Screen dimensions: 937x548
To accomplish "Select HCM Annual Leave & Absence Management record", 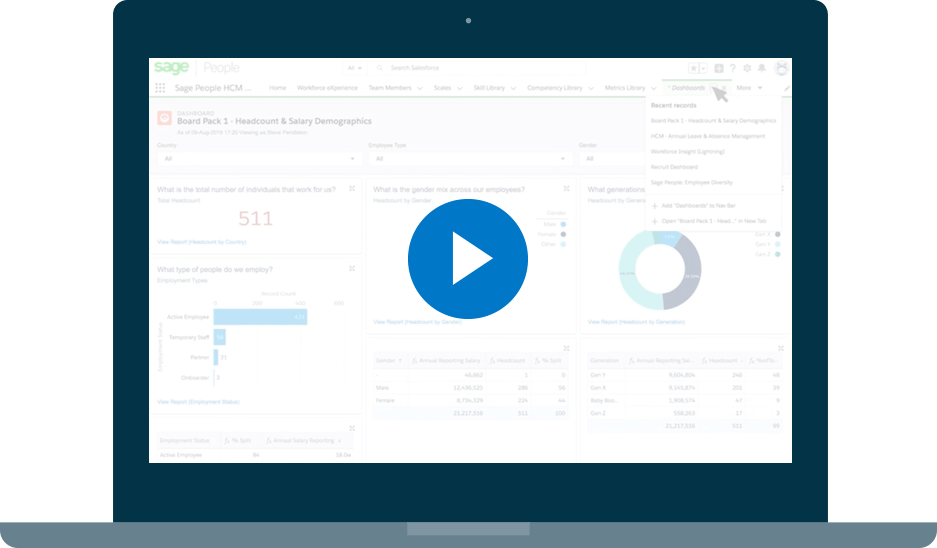I will 708,136.
